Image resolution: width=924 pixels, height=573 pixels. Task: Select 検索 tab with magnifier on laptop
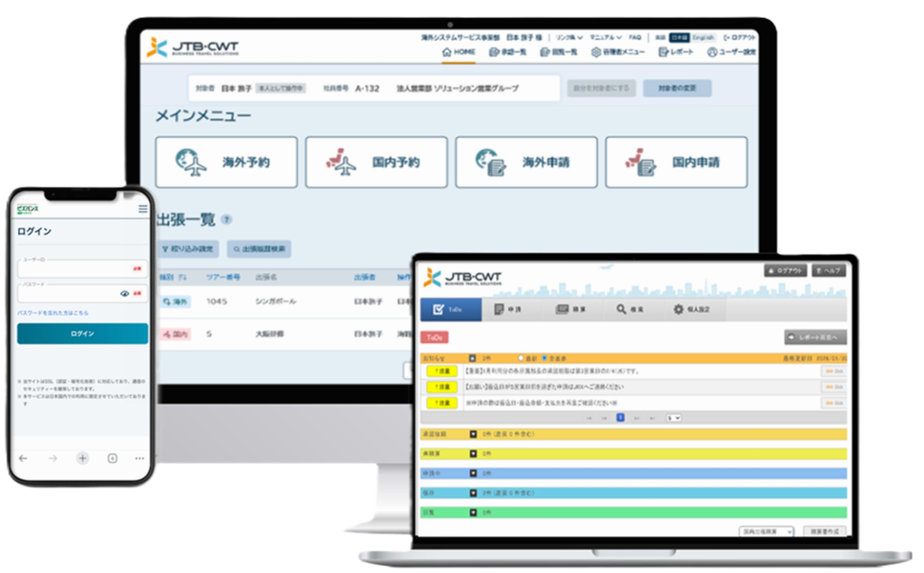[x=630, y=309]
